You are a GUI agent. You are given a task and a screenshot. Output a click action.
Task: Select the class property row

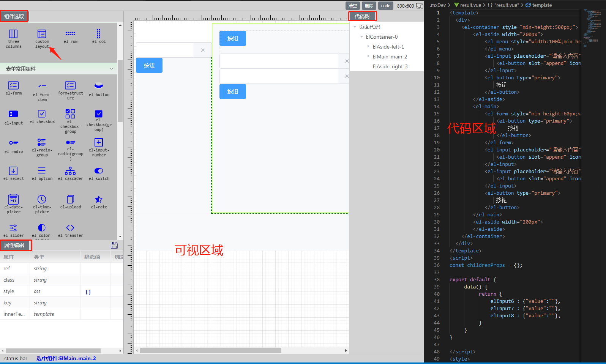tap(62, 280)
